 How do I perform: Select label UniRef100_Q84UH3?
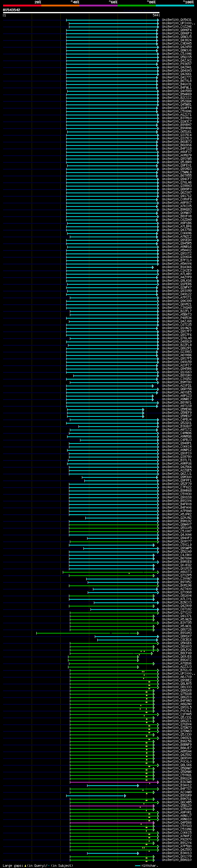coord(176,71)
